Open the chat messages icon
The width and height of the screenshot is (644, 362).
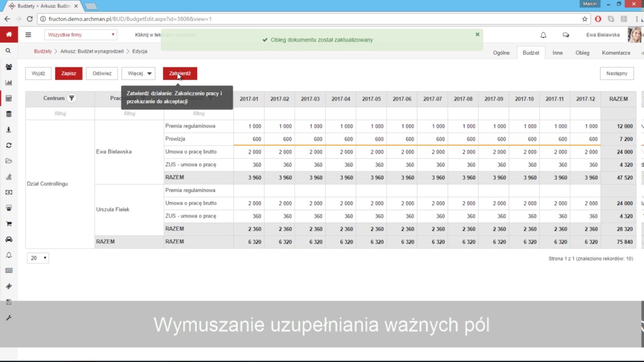click(566, 35)
